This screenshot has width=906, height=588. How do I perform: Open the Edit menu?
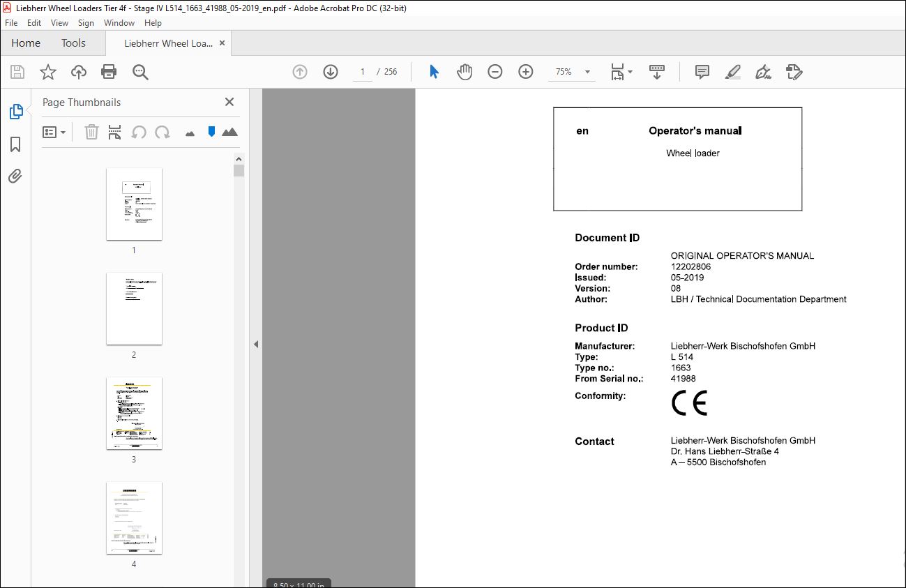34,23
